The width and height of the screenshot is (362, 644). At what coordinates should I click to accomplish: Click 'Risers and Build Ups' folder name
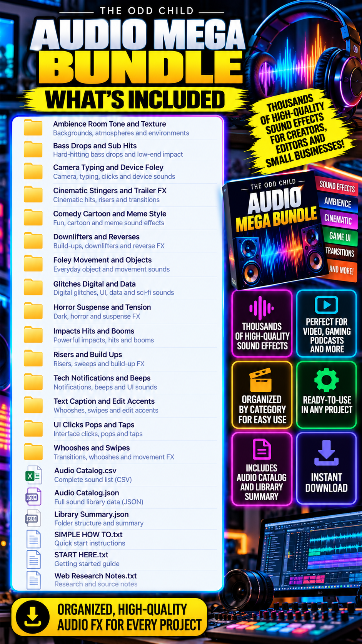click(88, 354)
